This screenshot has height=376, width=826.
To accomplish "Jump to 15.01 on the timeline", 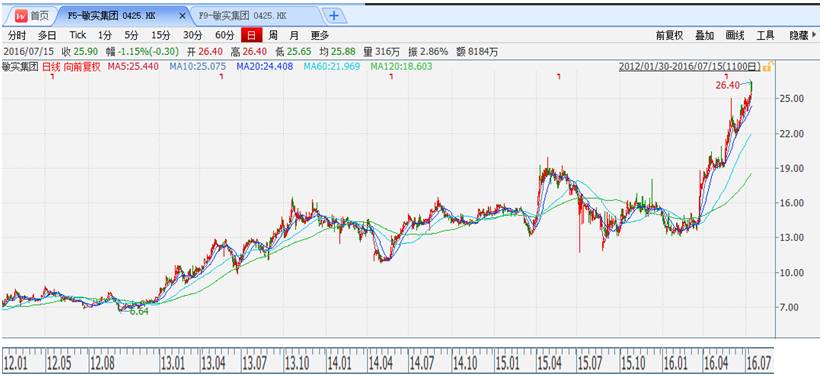I will tap(507, 363).
